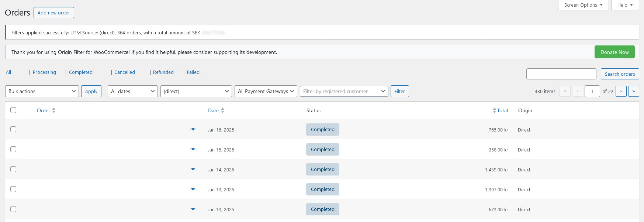Preview the Jan 15, 2025 order via eye icon
644x222 pixels.
point(193,149)
